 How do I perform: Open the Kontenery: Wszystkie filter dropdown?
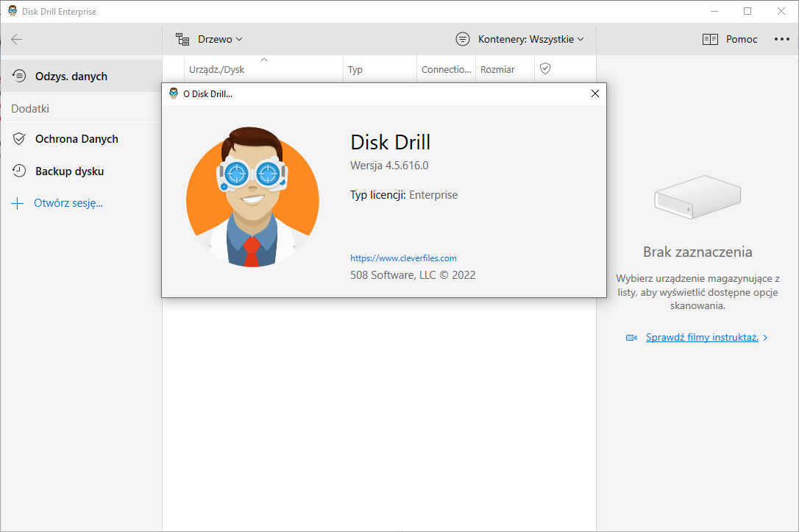coord(531,39)
